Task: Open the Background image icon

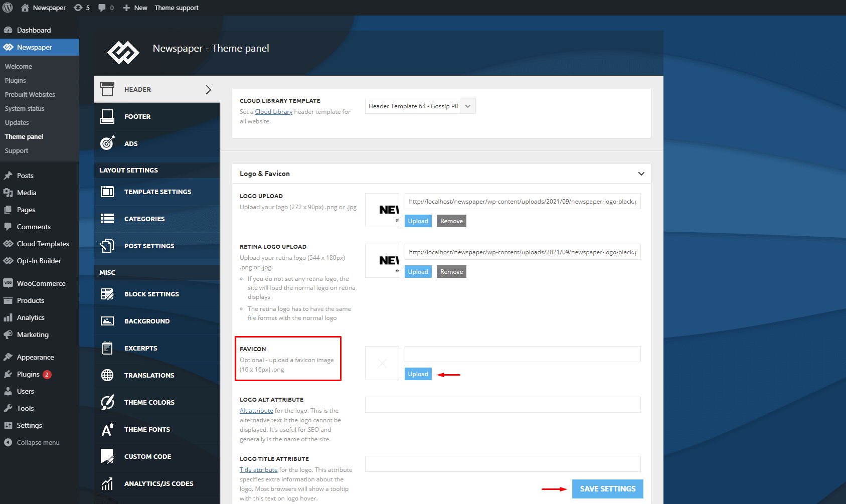Action: tap(107, 321)
